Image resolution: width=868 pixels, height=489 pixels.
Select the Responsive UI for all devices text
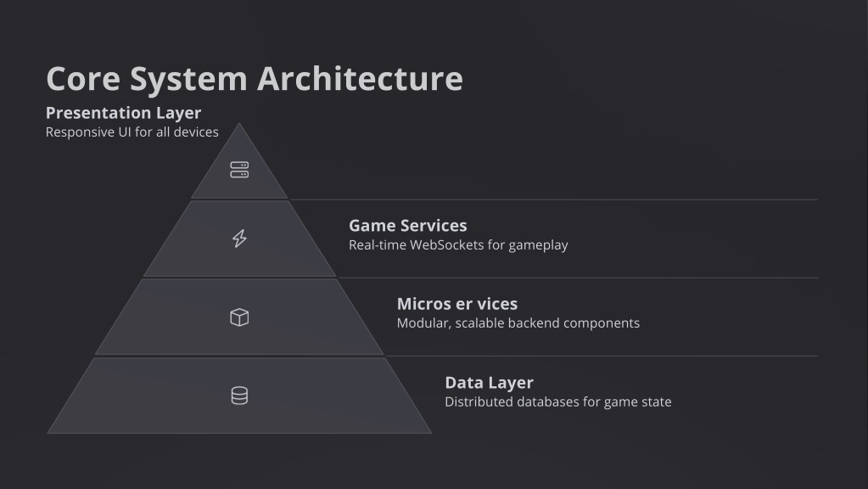click(132, 132)
